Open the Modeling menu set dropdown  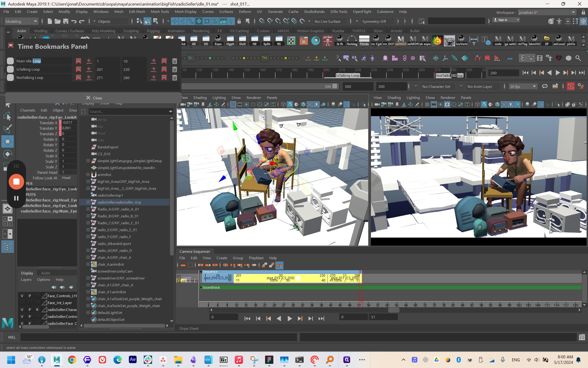click(21, 21)
